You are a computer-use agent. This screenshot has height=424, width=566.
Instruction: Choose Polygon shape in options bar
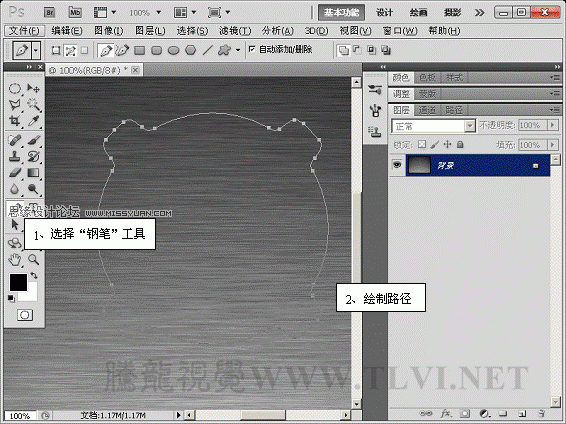pos(190,50)
